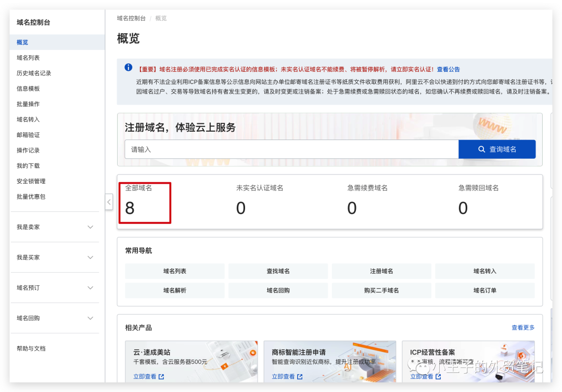Image resolution: width=562 pixels, height=392 pixels.
Task: Click the blue info icon in notice banner
Action: tap(129, 68)
